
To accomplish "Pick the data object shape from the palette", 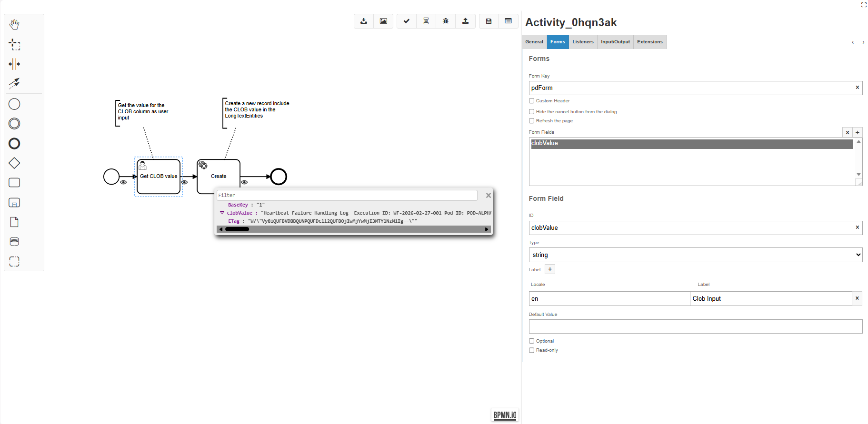I will pos(14,222).
